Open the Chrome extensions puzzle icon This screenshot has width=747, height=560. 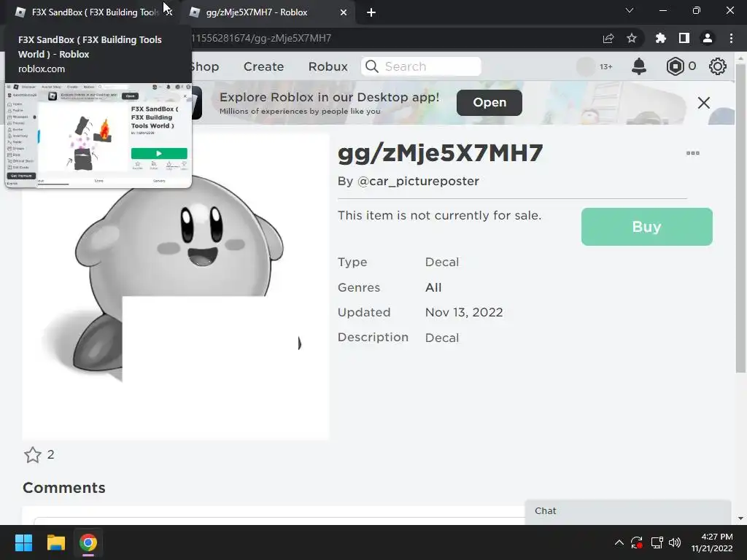(x=661, y=38)
